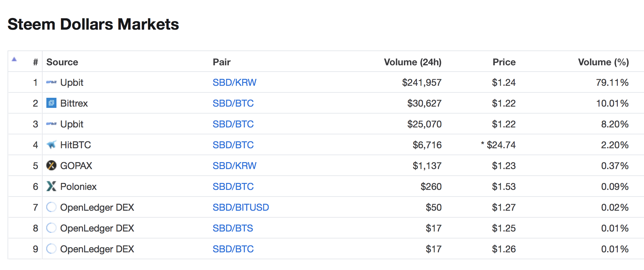Viewport: 644px width, 270px height.
Task: Select the HitBTC source name
Action: tap(75, 145)
